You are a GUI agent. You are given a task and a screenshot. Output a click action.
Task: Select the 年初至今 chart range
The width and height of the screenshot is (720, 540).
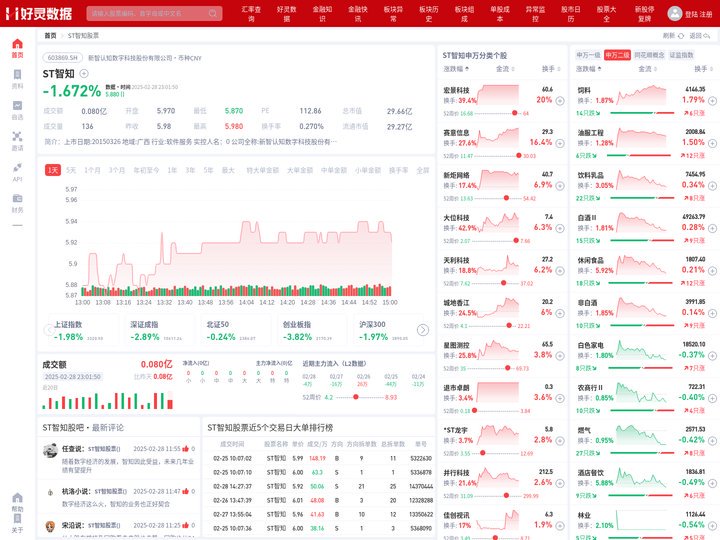[x=146, y=170]
